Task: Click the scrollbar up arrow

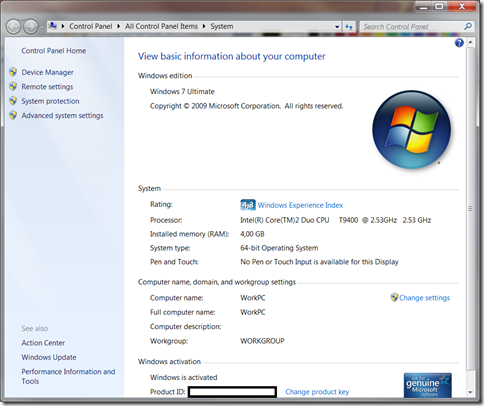Action: click(x=470, y=42)
